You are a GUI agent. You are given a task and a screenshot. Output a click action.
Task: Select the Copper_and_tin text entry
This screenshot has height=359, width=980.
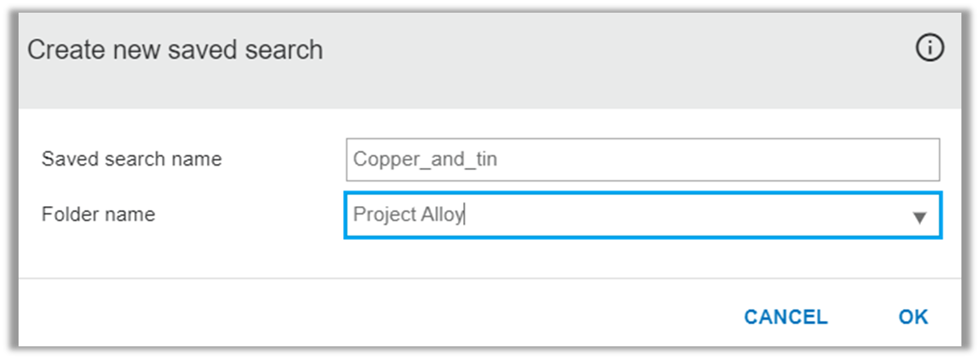pos(425,160)
